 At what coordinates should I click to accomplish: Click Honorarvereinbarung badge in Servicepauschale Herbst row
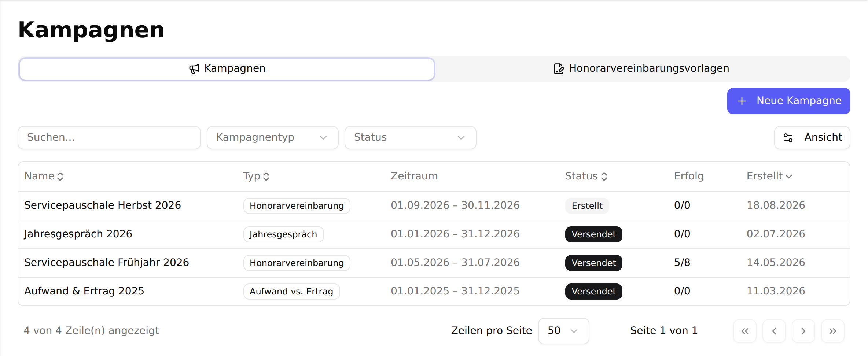pyautogui.click(x=297, y=206)
